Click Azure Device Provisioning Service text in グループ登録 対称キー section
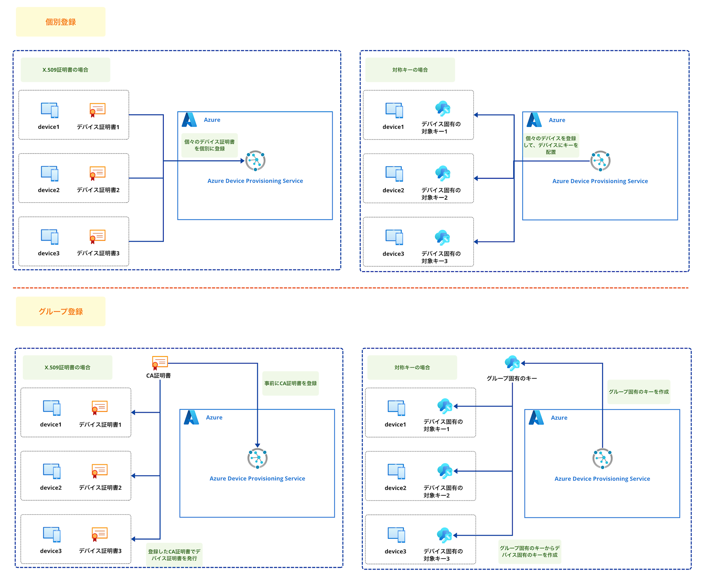Viewport: 723px width, 588px height. point(602,479)
